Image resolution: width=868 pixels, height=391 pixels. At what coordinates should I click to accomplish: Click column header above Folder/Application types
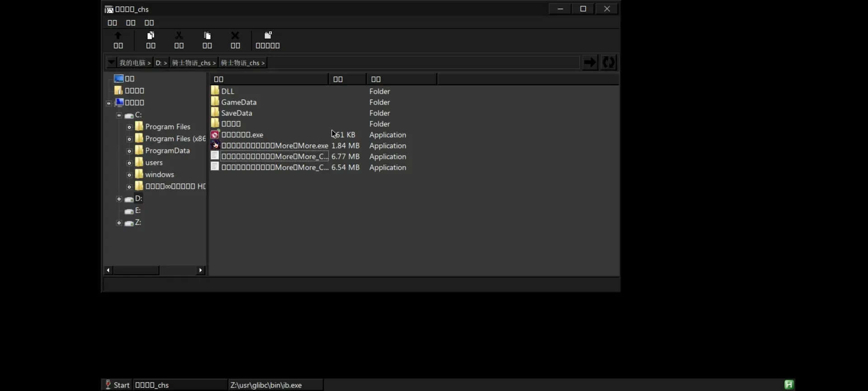tap(401, 79)
